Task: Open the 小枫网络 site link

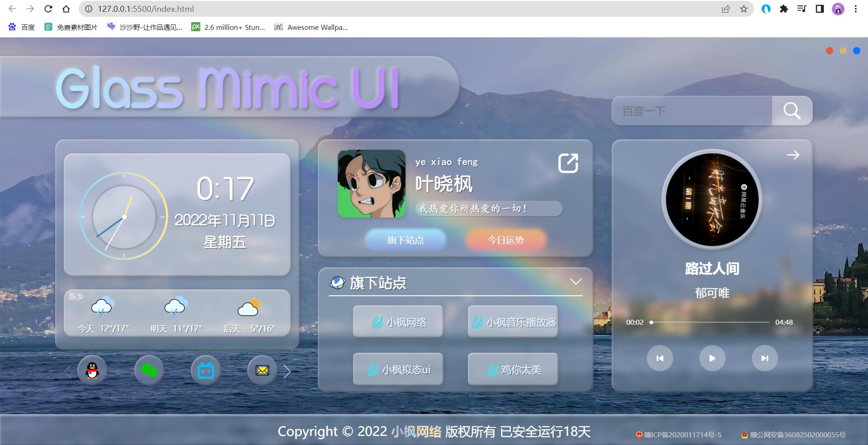Action: [398, 322]
